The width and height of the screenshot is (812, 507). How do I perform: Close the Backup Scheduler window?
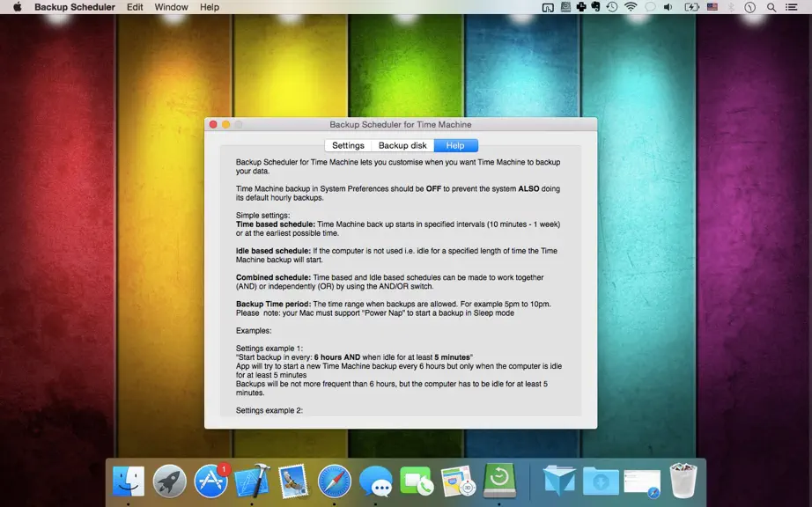(x=213, y=124)
